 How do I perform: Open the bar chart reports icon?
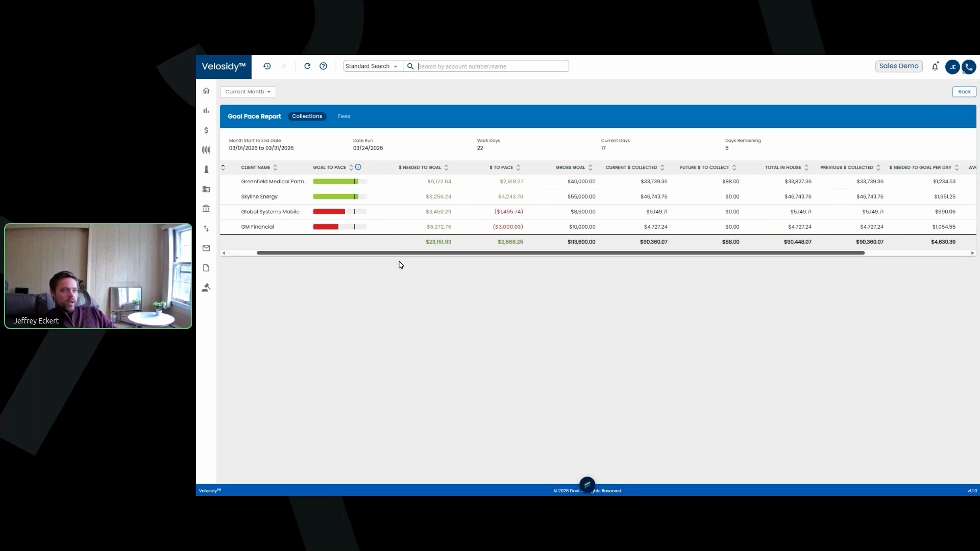(x=206, y=110)
